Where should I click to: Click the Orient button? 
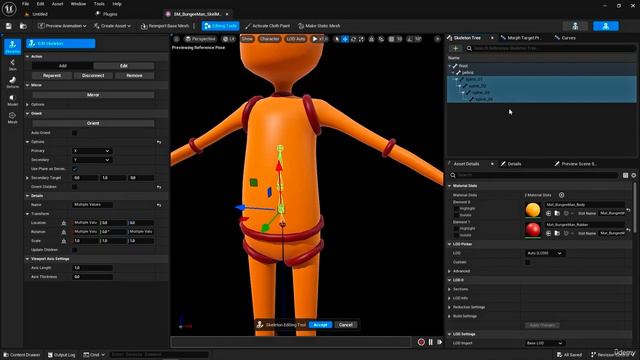(93, 123)
